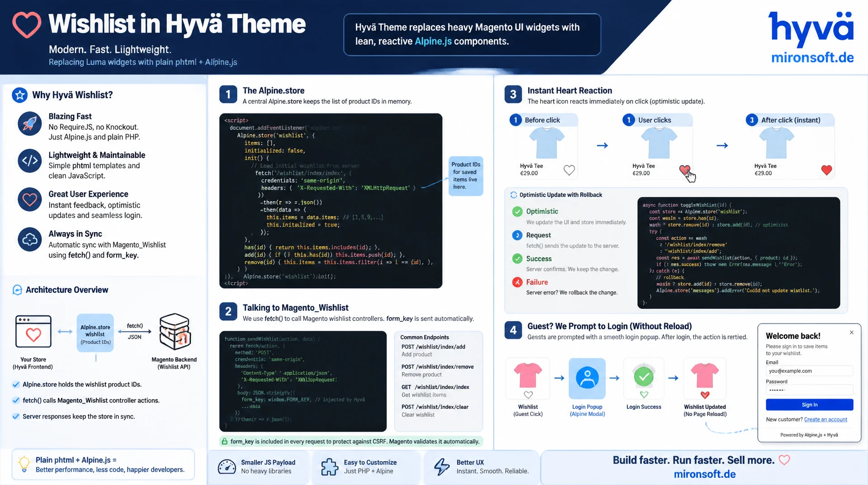Click the Welcome back! title in the popup
Viewport: 868px width, 485px height.
click(x=793, y=336)
